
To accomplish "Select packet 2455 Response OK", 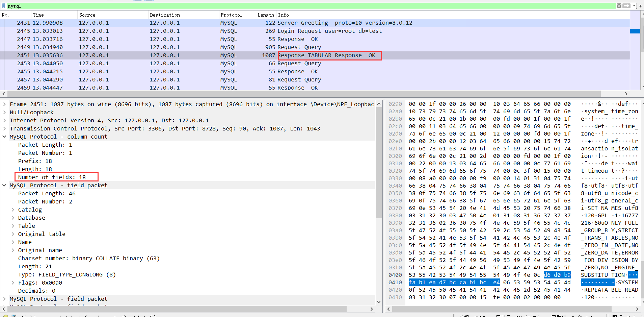I will click(x=315, y=72).
